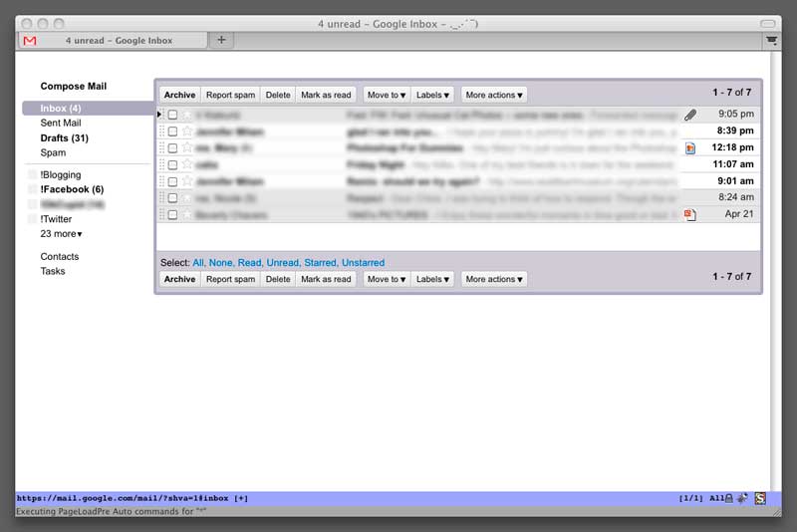Star the 9:05 pm email
This screenshot has height=532, width=797.
point(187,115)
